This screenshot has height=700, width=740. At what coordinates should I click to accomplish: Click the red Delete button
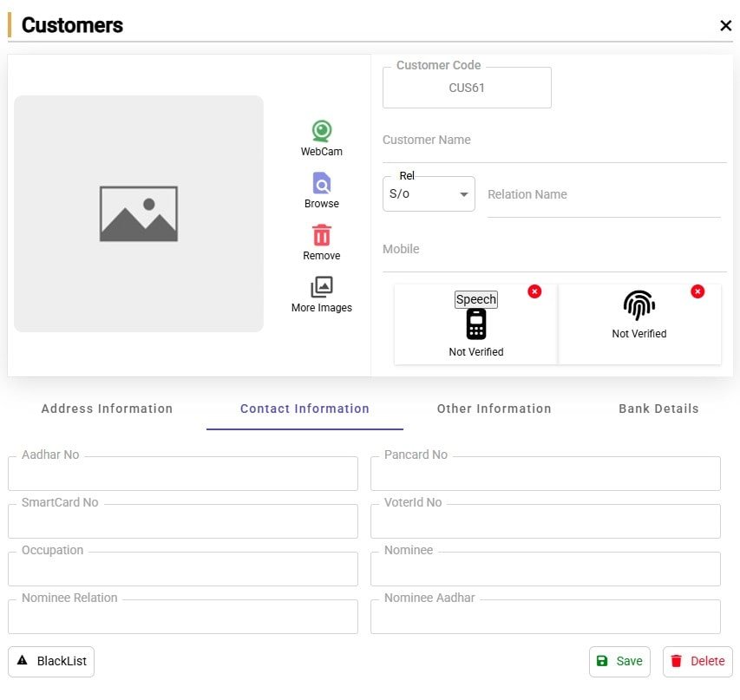pos(697,661)
